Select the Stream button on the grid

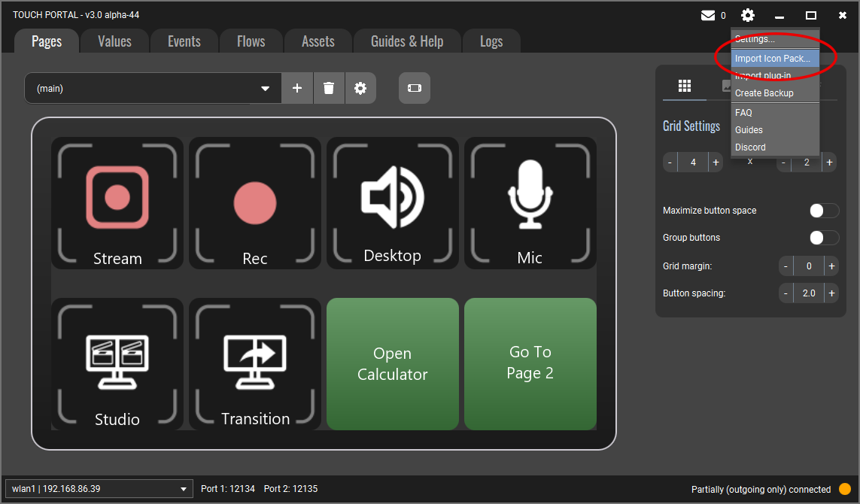pos(117,202)
